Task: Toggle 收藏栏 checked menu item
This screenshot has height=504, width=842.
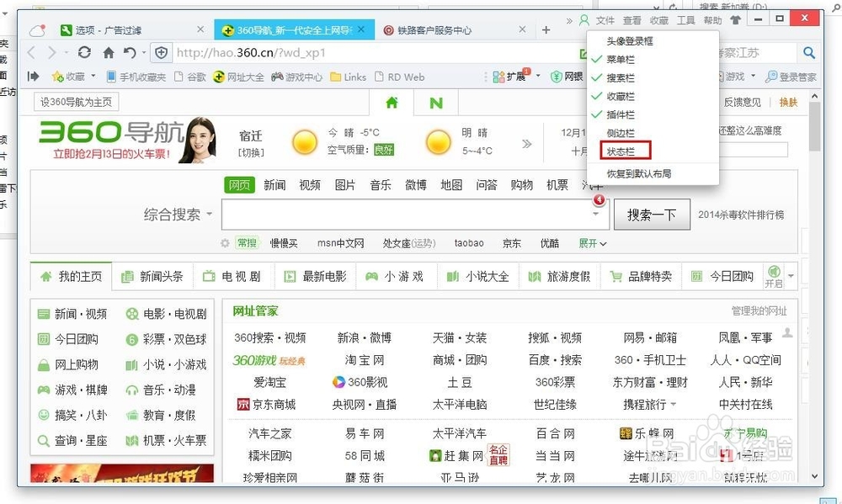Action: point(653,97)
